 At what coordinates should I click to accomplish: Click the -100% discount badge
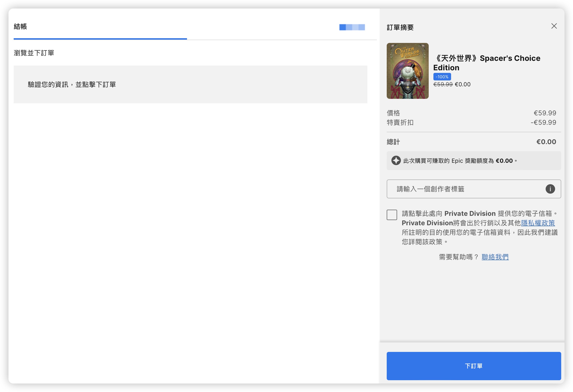(442, 77)
